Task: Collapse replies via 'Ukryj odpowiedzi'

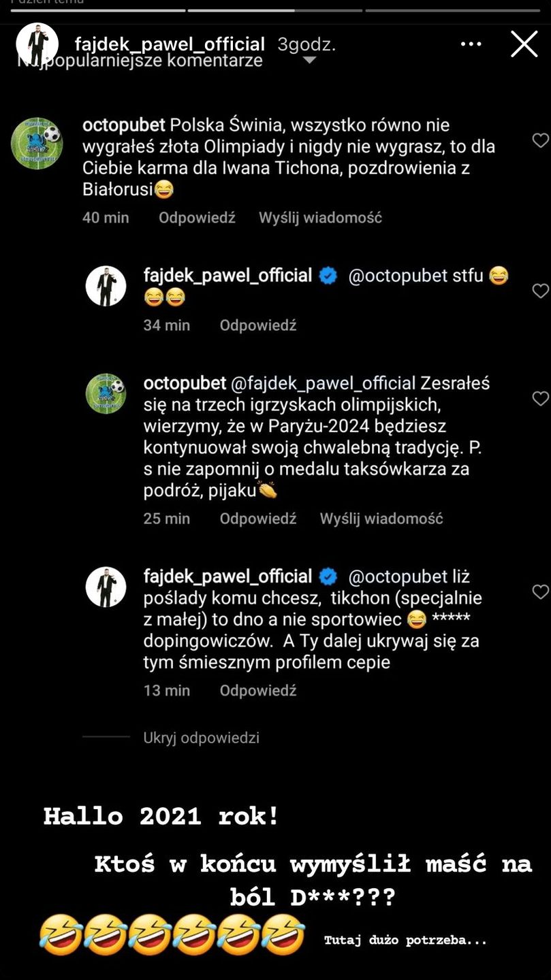Action: [201, 738]
